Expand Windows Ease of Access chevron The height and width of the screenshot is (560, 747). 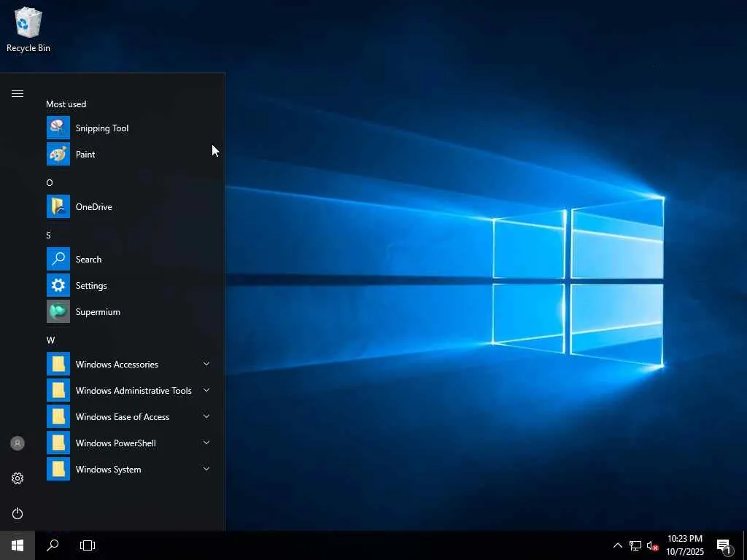pyautogui.click(x=206, y=416)
